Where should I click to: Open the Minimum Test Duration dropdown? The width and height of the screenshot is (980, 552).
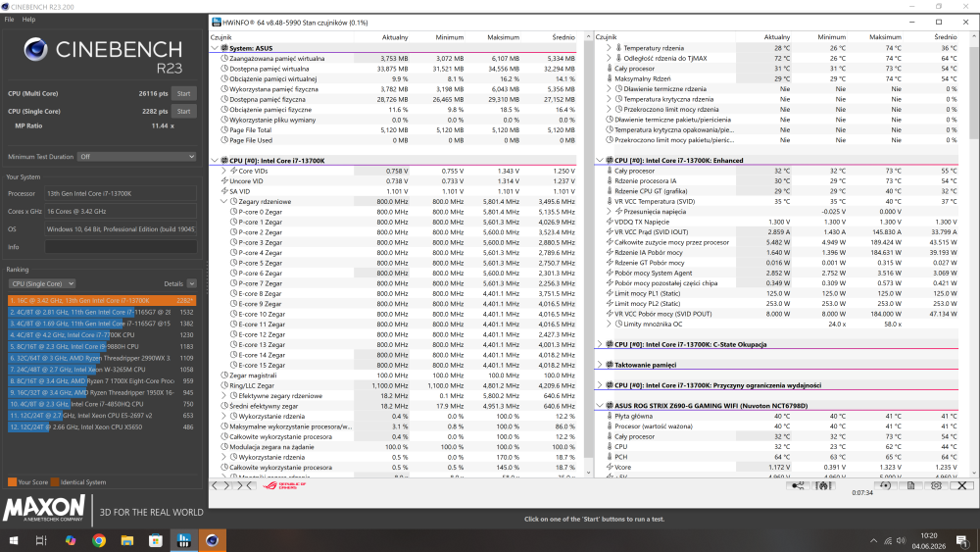[137, 157]
